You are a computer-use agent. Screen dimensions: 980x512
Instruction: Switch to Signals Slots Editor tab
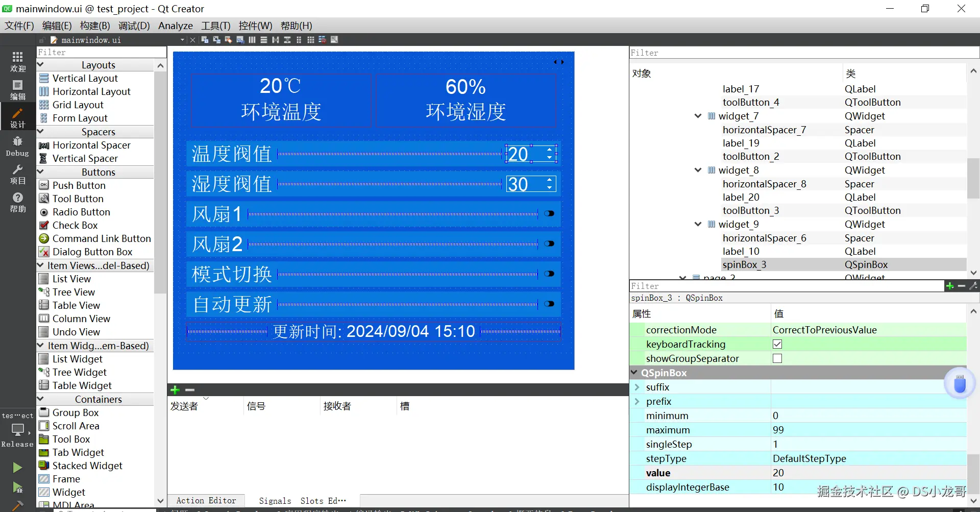[x=302, y=501]
